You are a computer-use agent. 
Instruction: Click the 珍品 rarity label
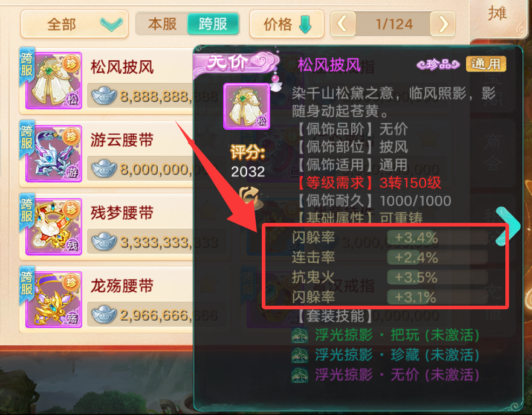438,64
